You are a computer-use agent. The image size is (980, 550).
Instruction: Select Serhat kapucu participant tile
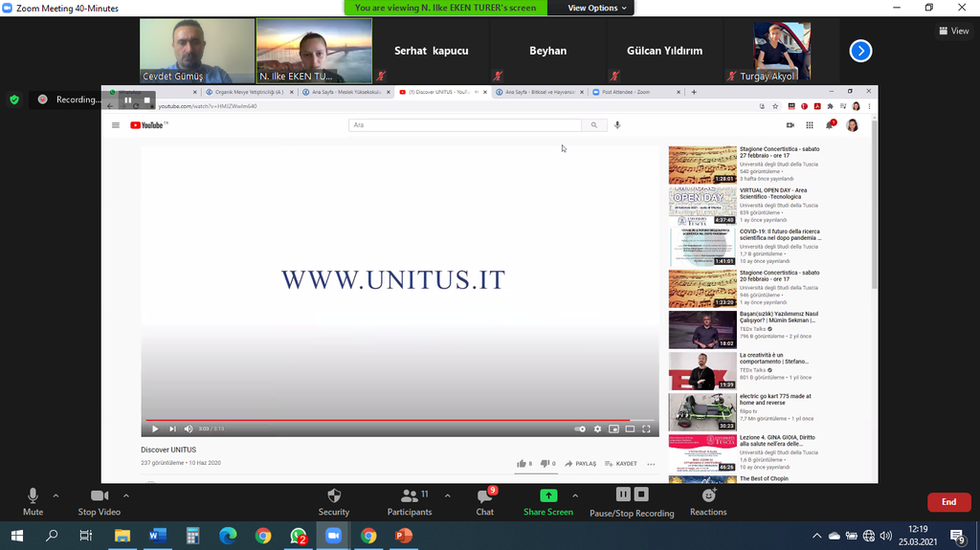coord(432,51)
